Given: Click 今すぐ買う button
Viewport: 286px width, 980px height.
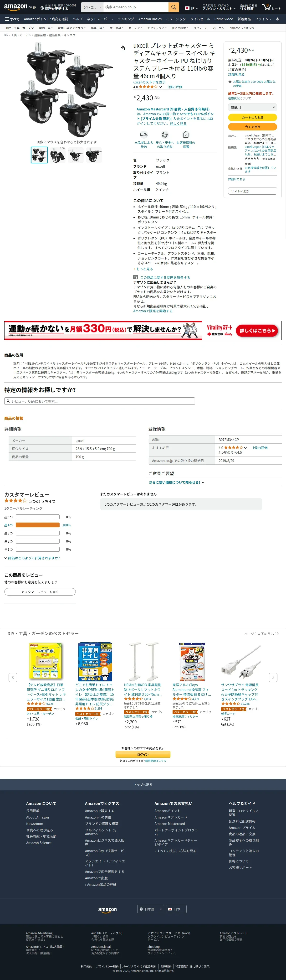Looking at the screenshot, I should pyautogui.click(x=253, y=127).
